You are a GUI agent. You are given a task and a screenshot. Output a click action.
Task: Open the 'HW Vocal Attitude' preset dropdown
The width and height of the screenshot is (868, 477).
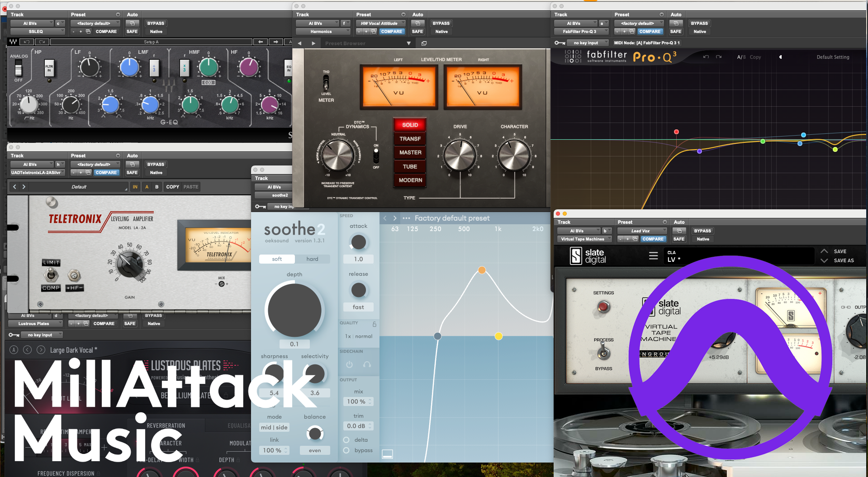[x=380, y=23]
